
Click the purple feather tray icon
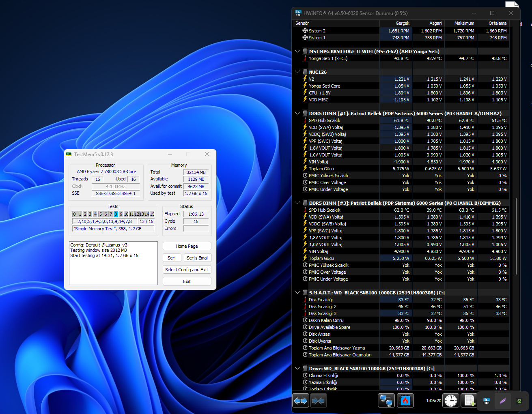(x=503, y=401)
